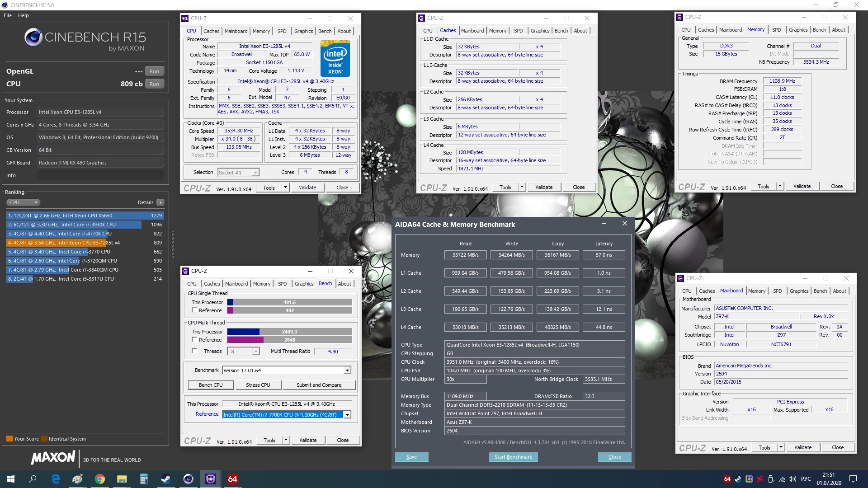The image size is (868, 488).
Task: Open Steam from the taskbar
Action: [166, 479]
